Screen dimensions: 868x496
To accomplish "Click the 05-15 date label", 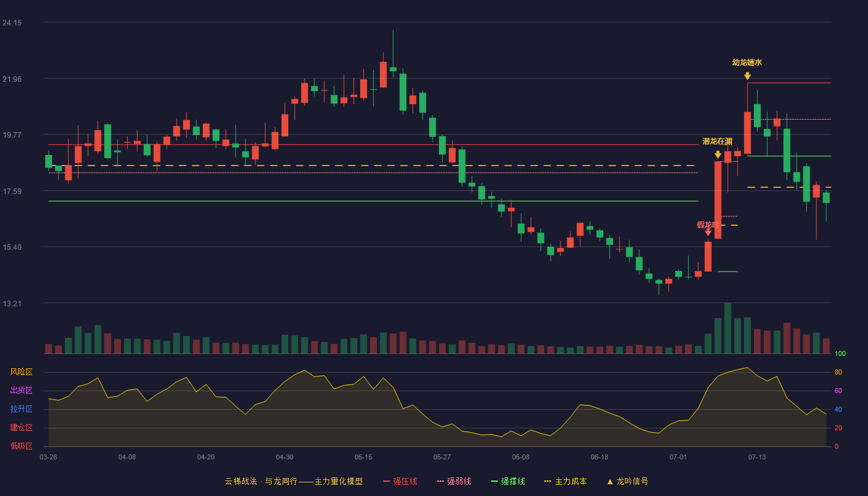I will coord(363,457).
